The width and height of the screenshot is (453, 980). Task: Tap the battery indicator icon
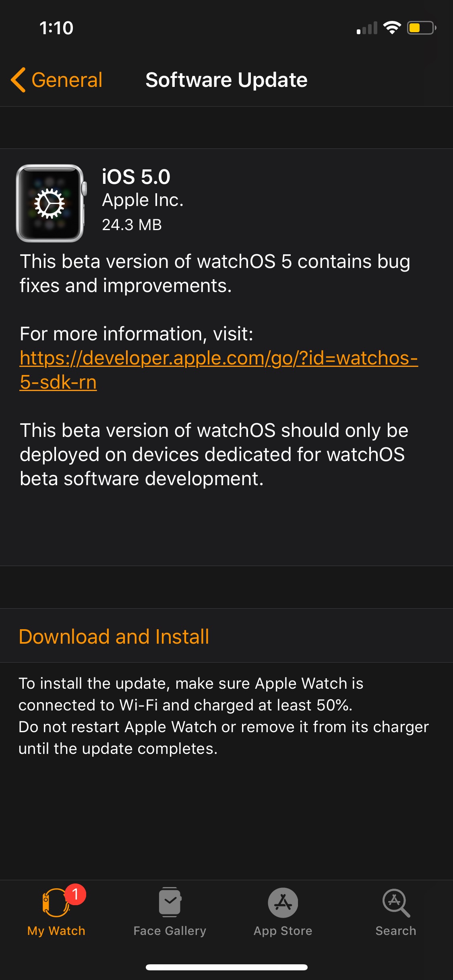[421, 28]
